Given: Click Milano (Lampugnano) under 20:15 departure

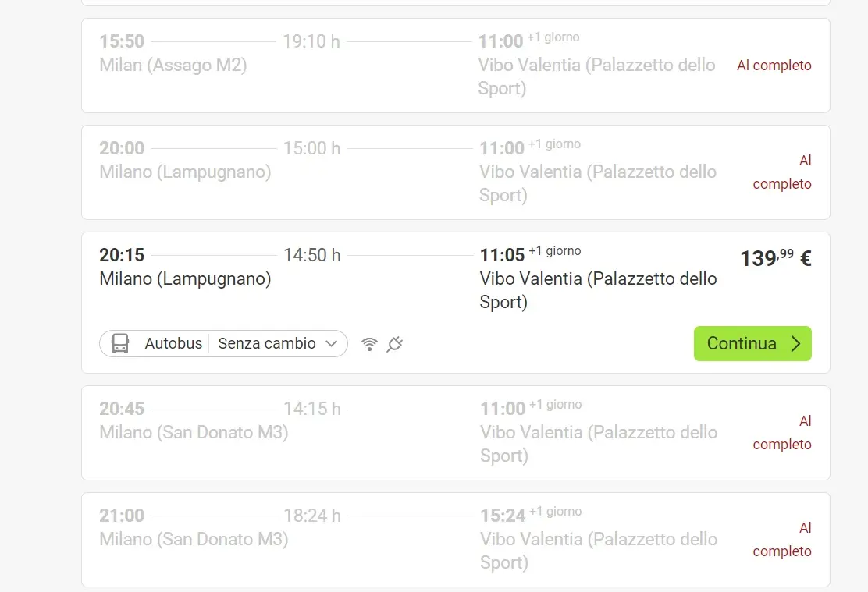Looking at the screenshot, I should click(185, 278).
